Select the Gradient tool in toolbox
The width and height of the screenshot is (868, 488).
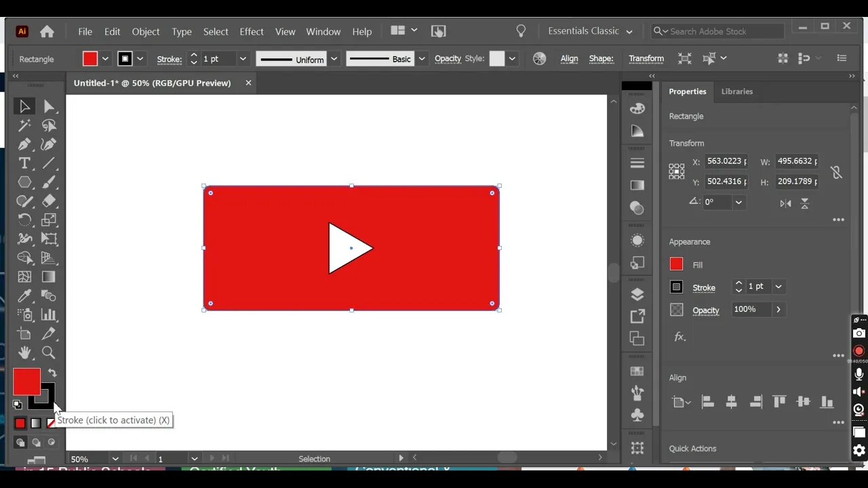click(x=49, y=277)
